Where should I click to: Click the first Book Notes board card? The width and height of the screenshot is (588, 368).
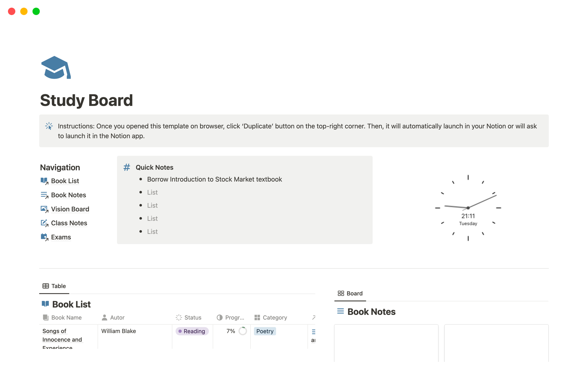coord(386,343)
